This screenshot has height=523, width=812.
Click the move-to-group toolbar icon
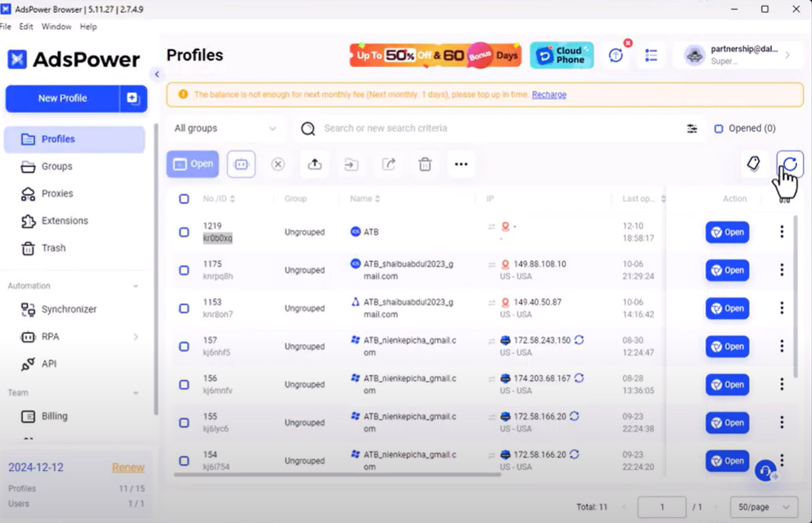(x=351, y=164)
